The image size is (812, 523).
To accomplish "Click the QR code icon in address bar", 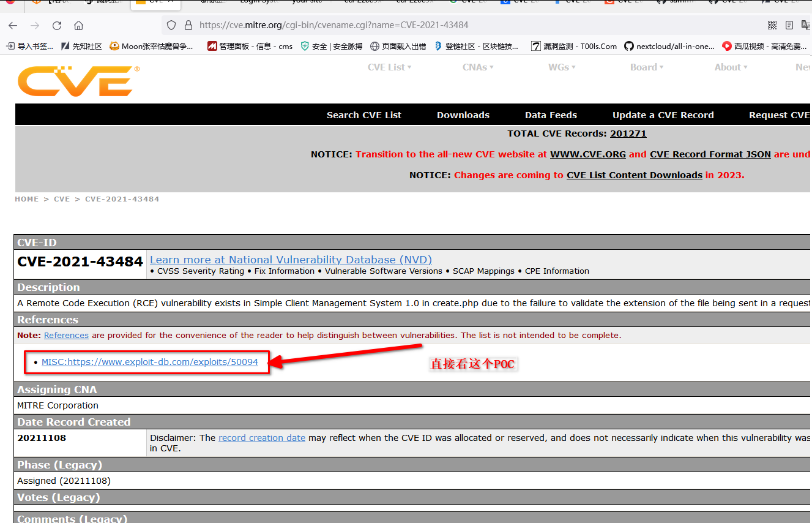I will pos(772,25).
